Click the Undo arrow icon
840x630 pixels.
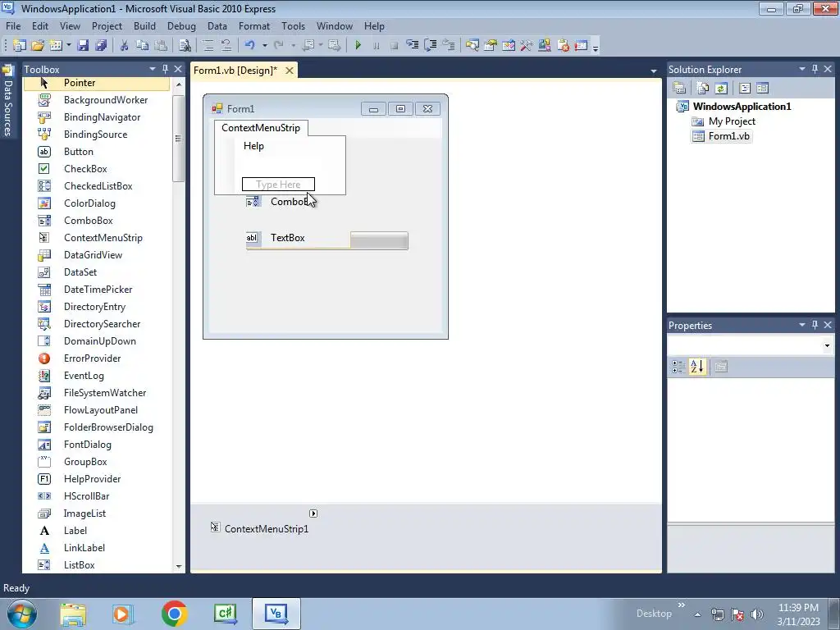point(249,46)
